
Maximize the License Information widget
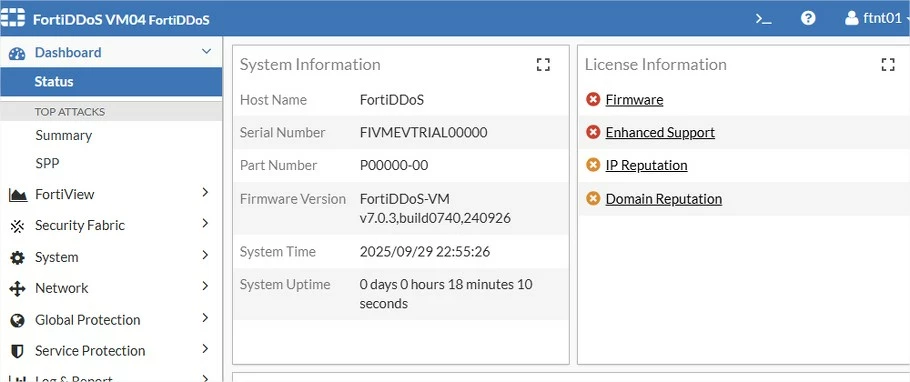(888, 64)
